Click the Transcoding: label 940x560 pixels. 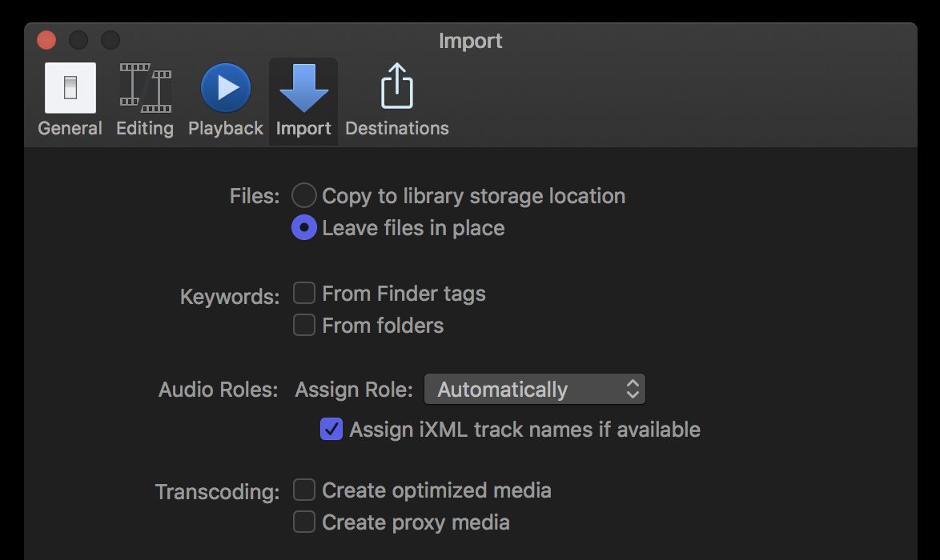(x=218, y=492)
